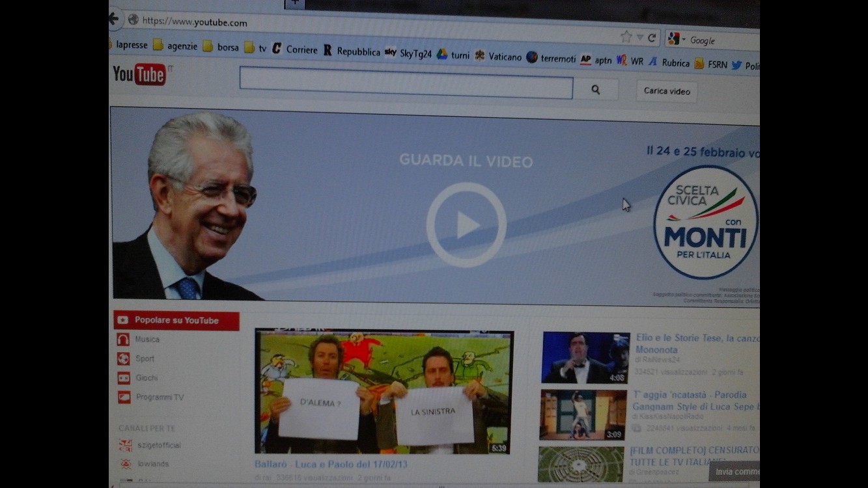This screenshot has height=488, width=868.
Task: Click the bookmark star icon in address bar
Action: point(626,36)
